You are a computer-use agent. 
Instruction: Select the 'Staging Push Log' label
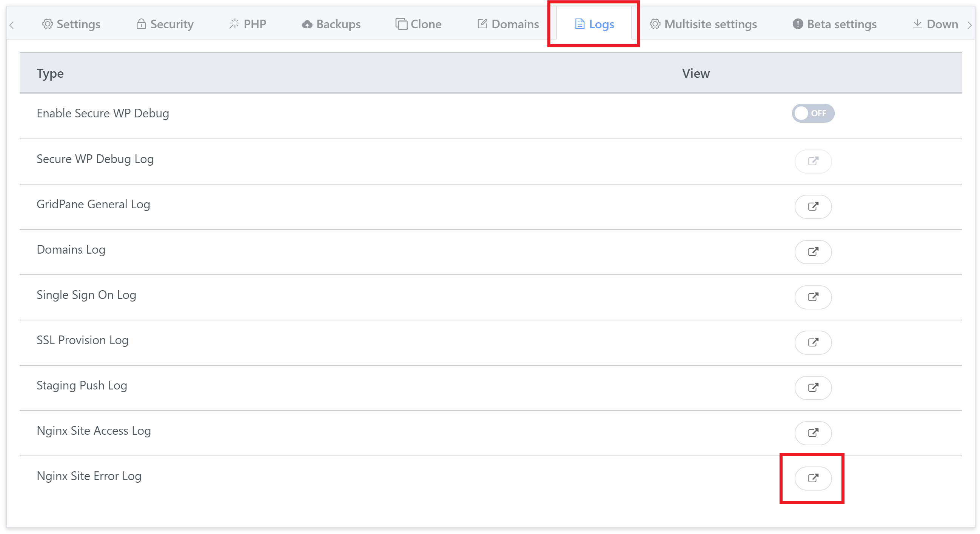pyautogui.click(x=82, y=385)
